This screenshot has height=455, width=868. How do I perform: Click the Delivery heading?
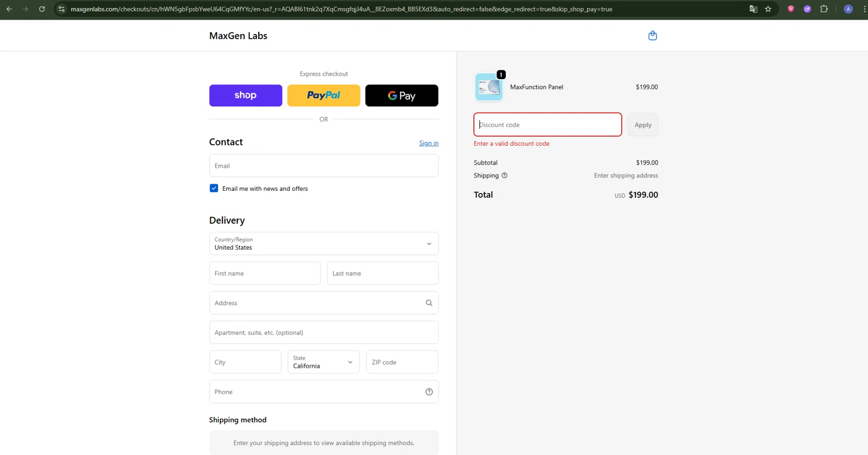(x=227, y=220)
